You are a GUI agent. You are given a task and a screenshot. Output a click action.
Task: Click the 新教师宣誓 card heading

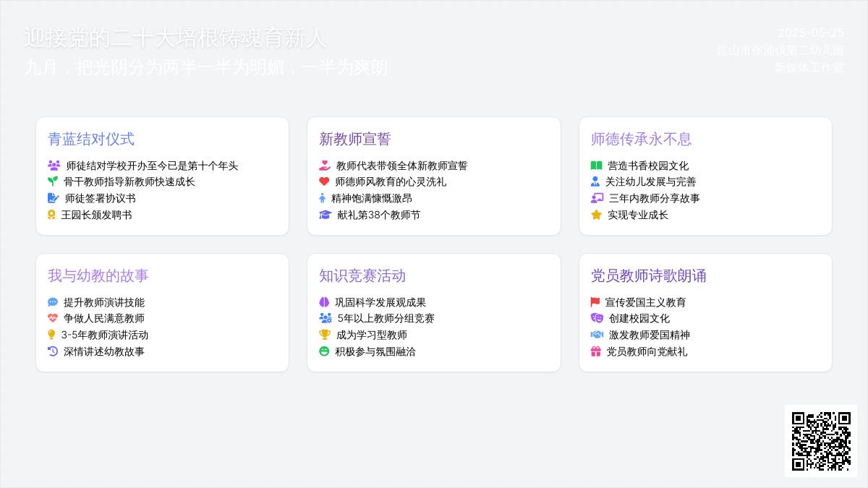pos(355,139)
